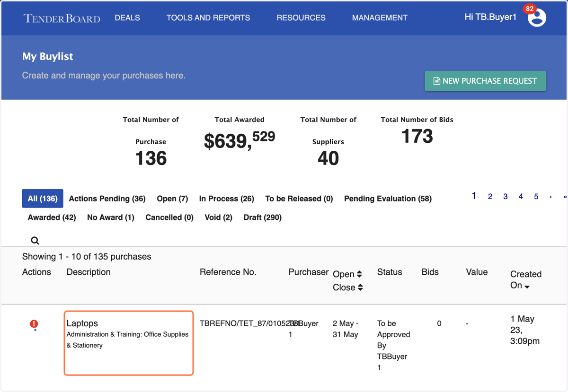Go to pagination page 2
This screenshot has width=568, height=392.
[x=490, y=196]
